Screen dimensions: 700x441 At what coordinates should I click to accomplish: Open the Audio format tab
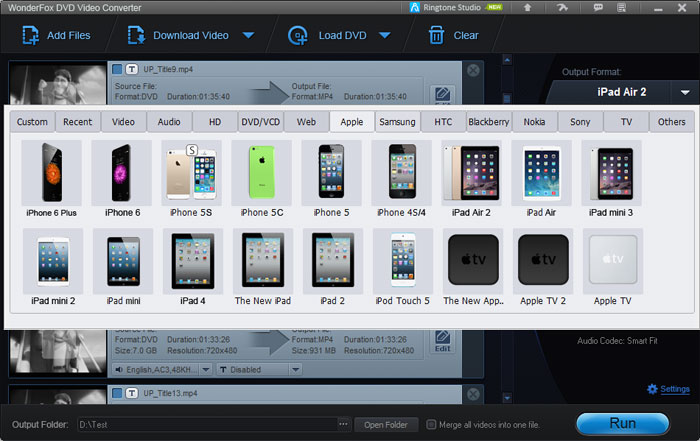(169, 122)
